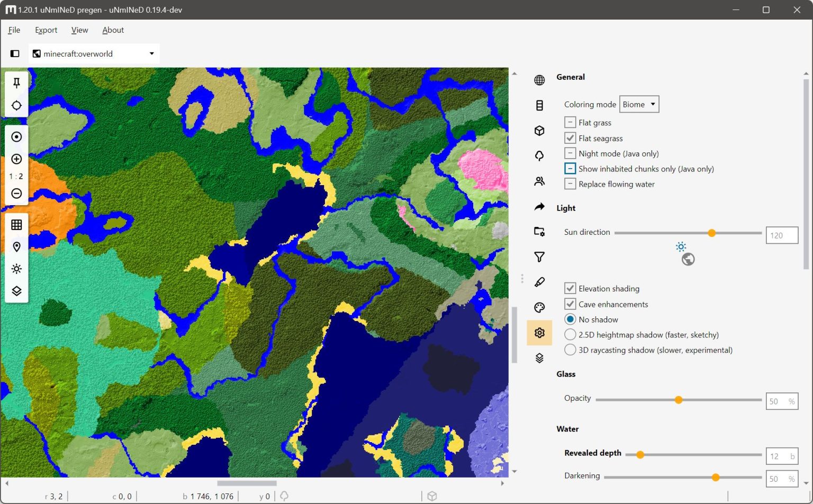Open the Coloring mode Biome dropdown

(x=639, y=104)
